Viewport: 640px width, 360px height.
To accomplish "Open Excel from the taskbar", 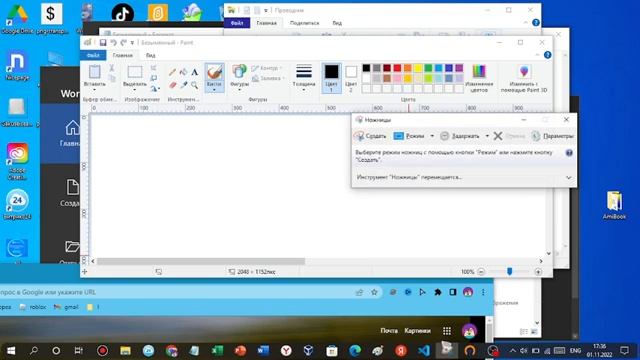I will pyautogui.click(x=217, y=350).
